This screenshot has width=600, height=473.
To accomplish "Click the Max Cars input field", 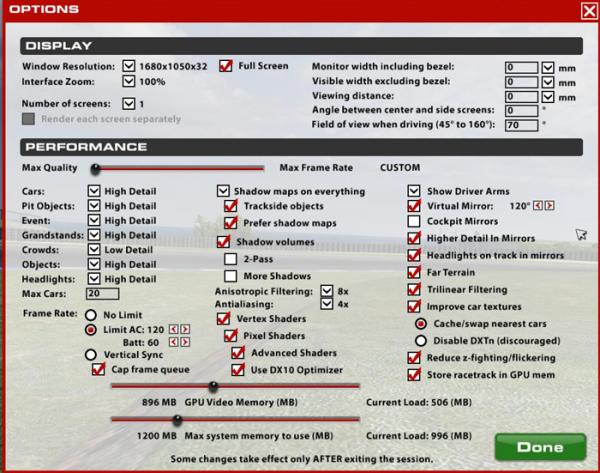I will pyautogui.click(x=102, y=294).
